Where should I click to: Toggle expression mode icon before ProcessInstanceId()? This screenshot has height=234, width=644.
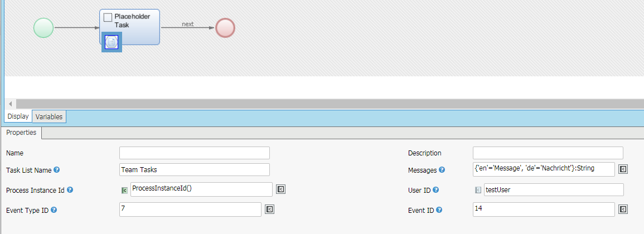pyautogui.click(x=124, y=191)
